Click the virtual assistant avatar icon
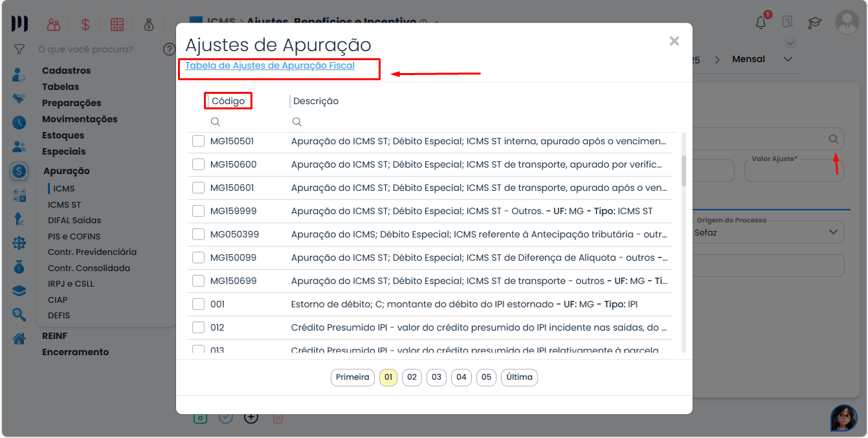Screen dimensions: 868x438 coord(843,418)
